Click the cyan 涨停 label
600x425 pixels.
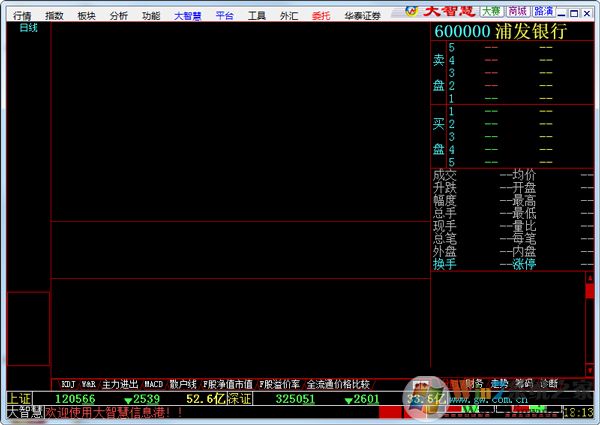(524, 264)
